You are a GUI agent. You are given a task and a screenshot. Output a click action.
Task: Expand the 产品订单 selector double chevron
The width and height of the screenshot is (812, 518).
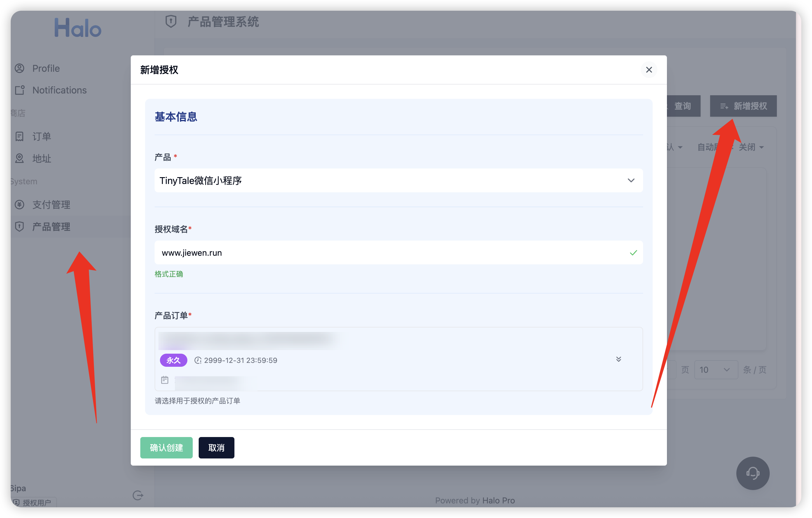click(618, 359)
